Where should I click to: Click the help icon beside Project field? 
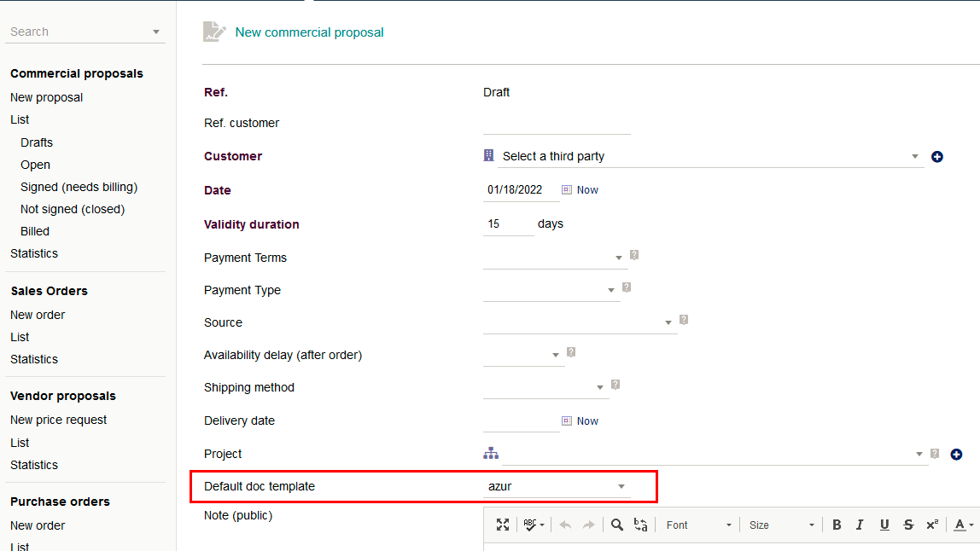(x=935, y=454)
